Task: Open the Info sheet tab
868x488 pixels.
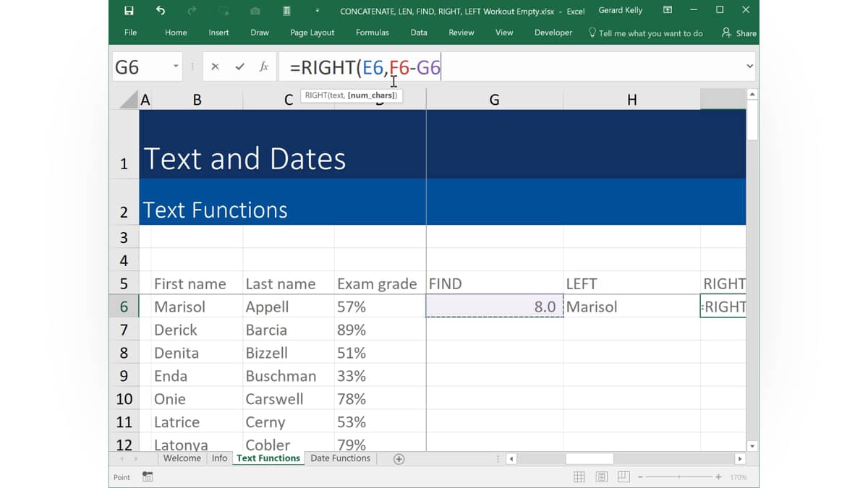Action: tap(220, 458)
